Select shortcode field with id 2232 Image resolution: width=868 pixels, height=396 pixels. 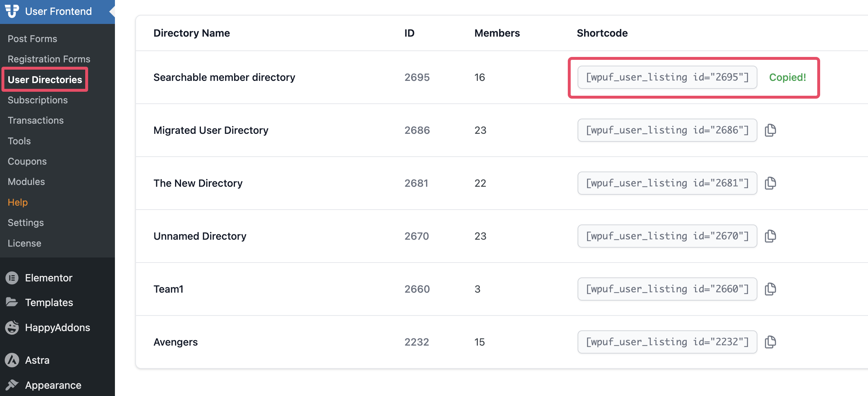click(667, 342)
